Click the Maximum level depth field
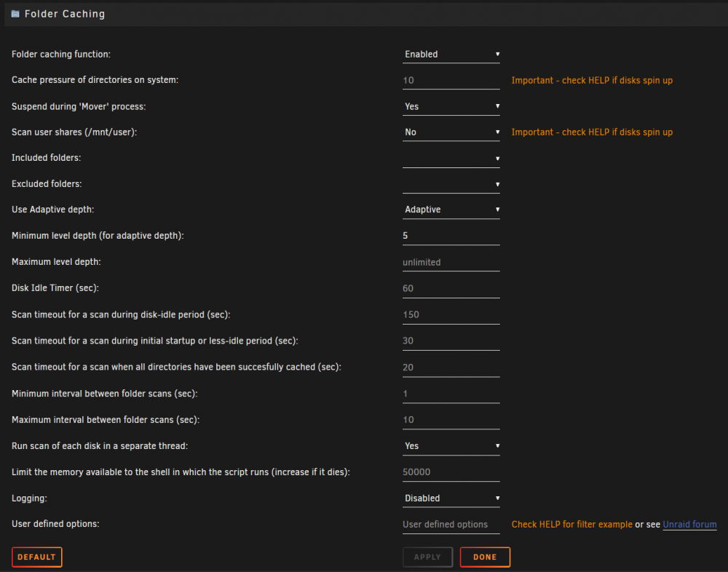Screen dimensions: 728x572 [x=451, y=262]
